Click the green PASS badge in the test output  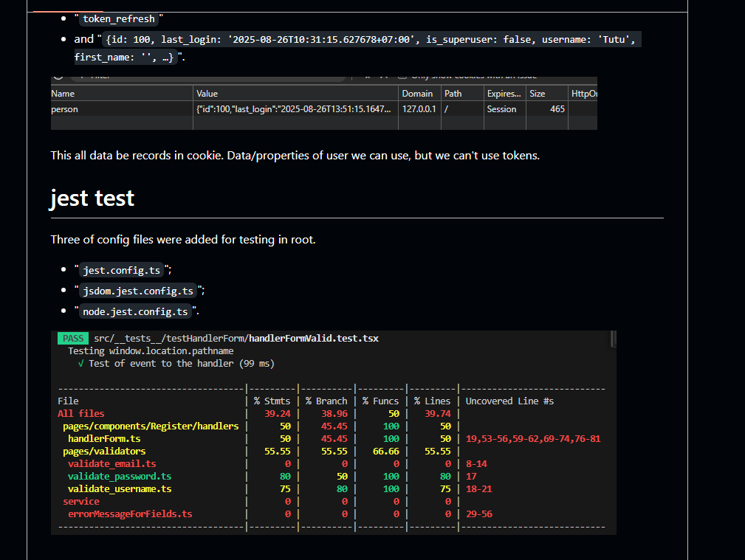(72, 338)
